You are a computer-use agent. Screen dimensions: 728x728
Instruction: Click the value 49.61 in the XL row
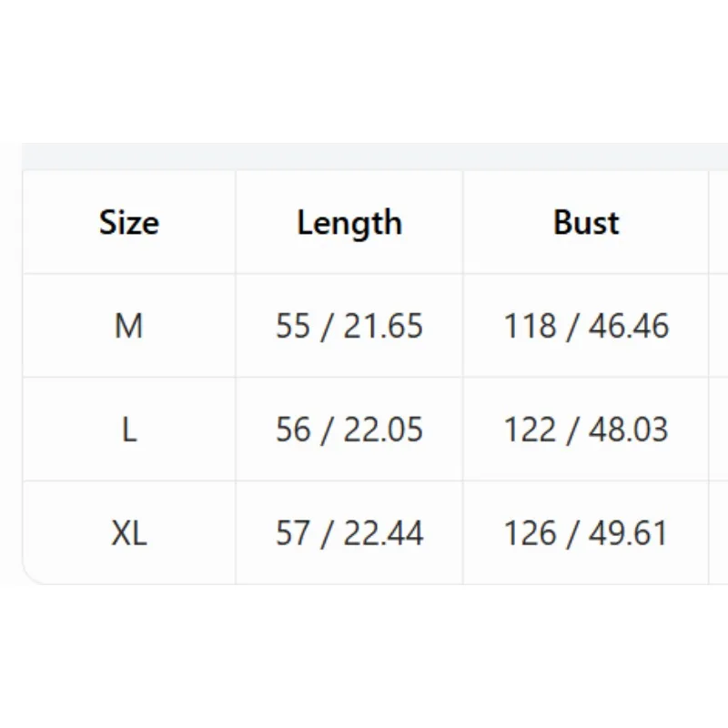628,532
